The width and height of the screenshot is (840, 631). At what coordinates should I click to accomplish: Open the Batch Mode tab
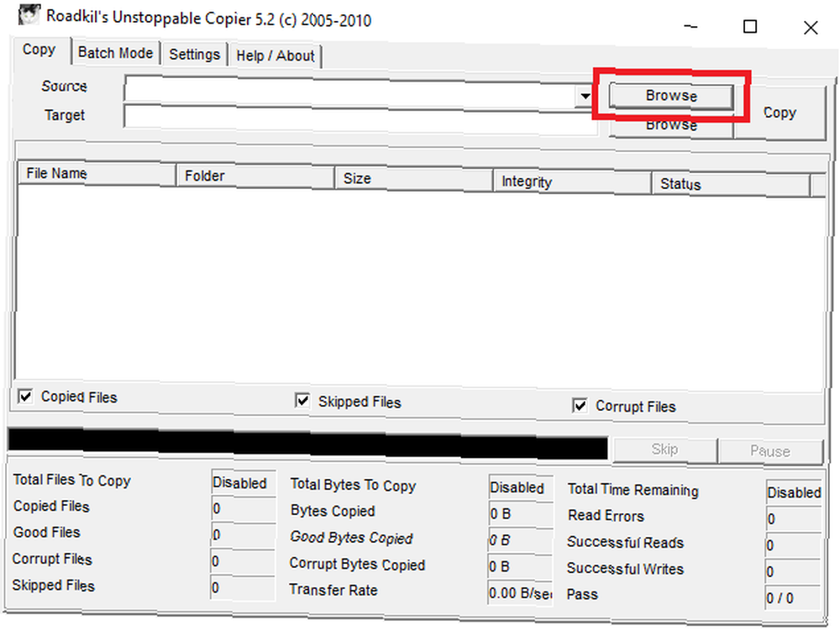115,53
